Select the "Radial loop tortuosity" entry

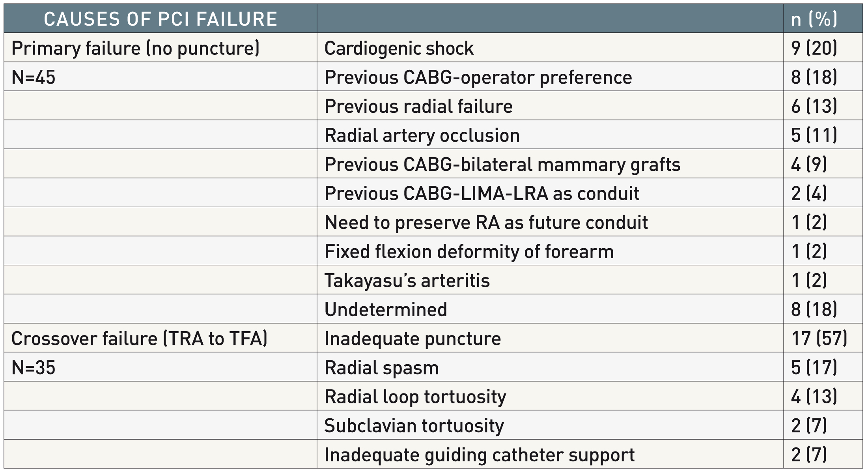415,397
